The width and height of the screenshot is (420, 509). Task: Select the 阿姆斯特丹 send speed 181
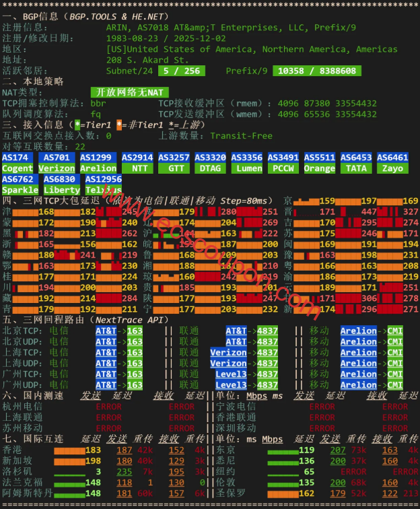point(125,494)
